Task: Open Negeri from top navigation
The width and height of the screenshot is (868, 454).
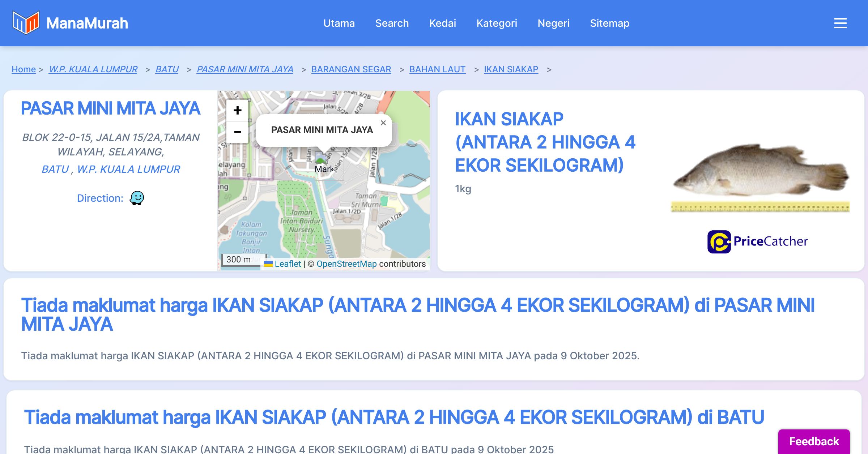Action: (553, 23)
